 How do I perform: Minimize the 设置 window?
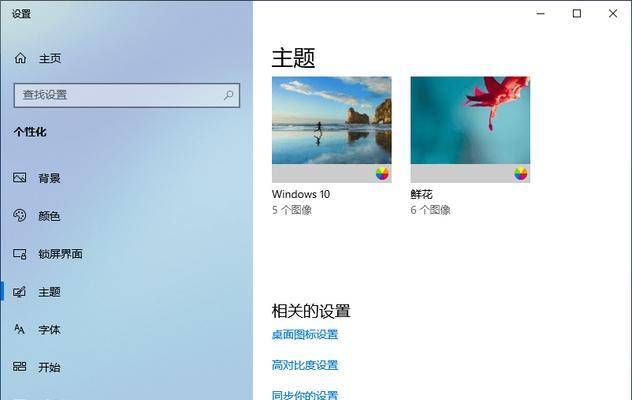tap(541, 14)
